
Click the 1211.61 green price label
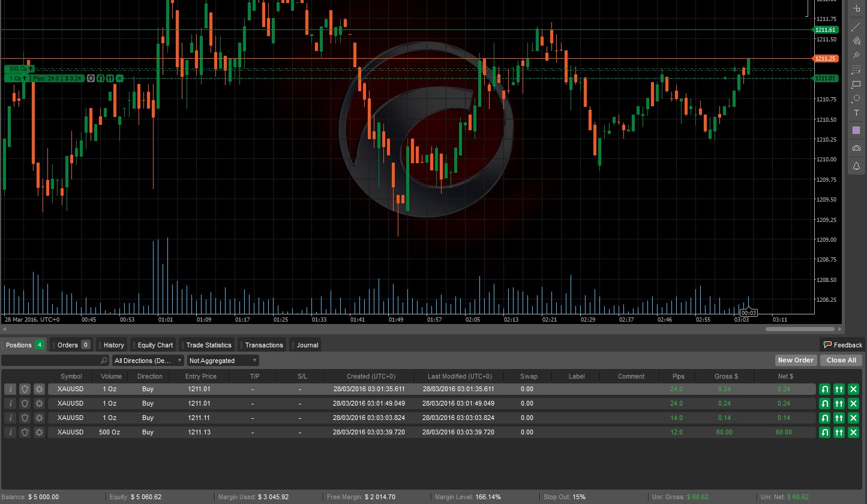pyautogui.click(x=825, y=29)
